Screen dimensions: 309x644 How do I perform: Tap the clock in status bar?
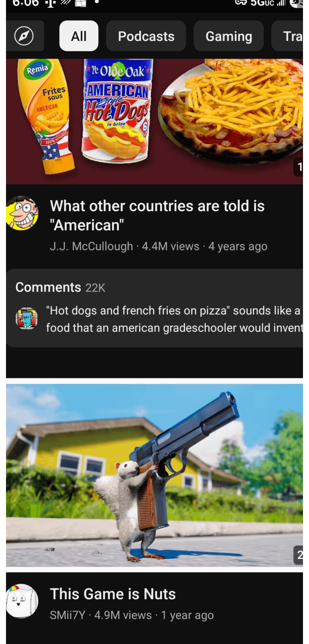click(x=25, y=3)
